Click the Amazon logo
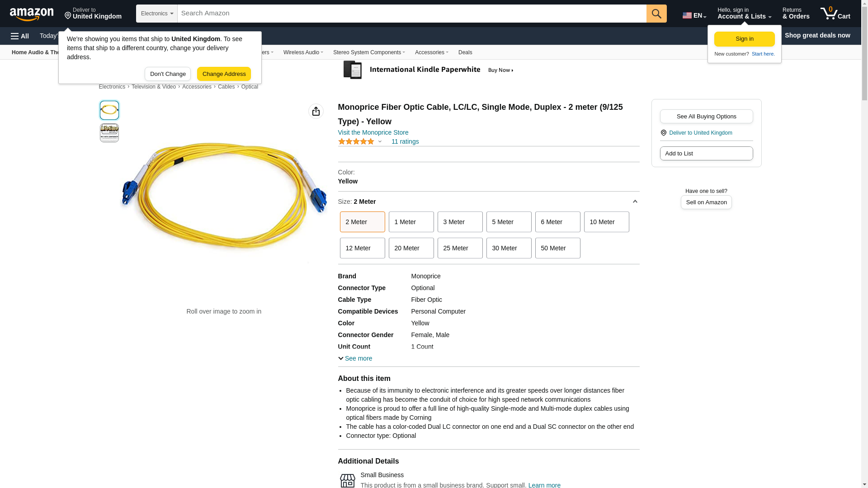Viewport: 868px width, 488px height. [32, 14]
